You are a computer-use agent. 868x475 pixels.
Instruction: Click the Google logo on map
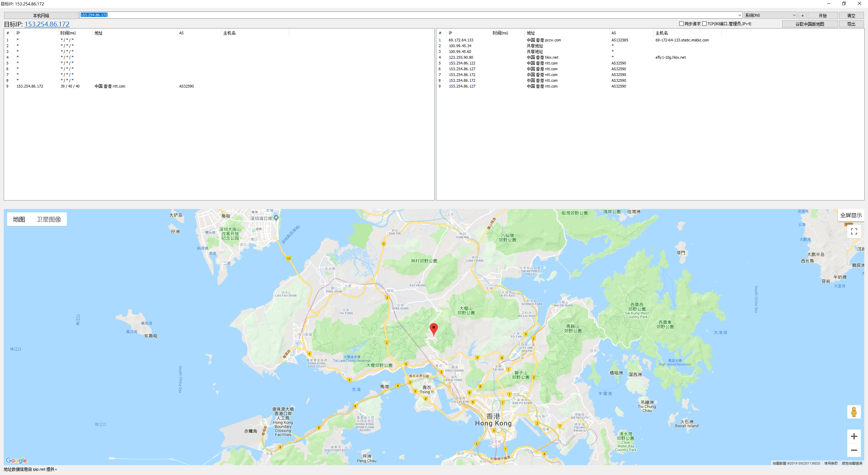pyautogui.click(x=16, y=460)
